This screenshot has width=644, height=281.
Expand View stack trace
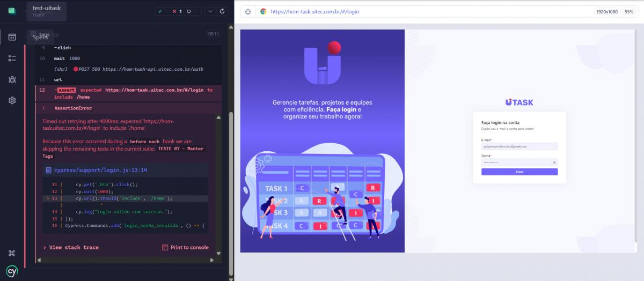pyautogui.click(x=71, y=247)
